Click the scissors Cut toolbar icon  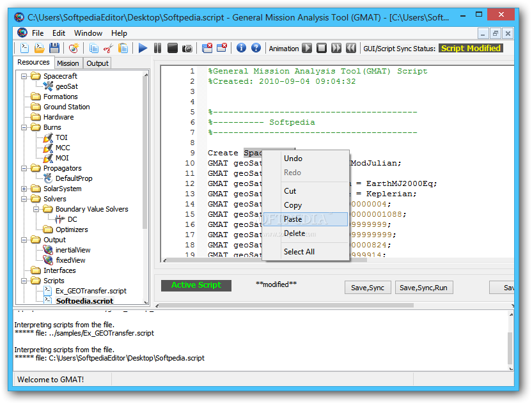[108, 48]
